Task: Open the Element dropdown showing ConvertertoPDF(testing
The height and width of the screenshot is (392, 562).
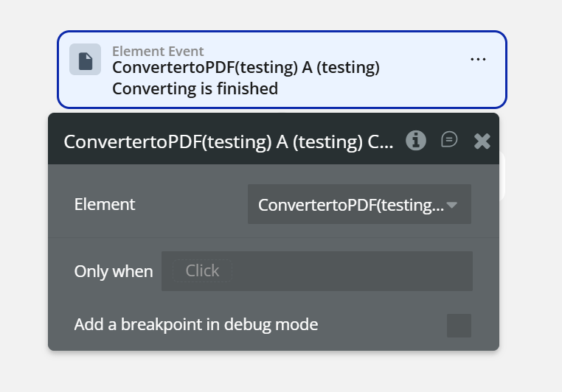Action: click(x=350, y=205)
